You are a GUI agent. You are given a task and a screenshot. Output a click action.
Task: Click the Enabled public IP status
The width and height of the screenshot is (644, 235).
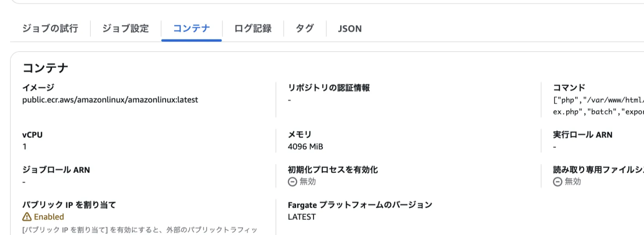tap(49, 217)
